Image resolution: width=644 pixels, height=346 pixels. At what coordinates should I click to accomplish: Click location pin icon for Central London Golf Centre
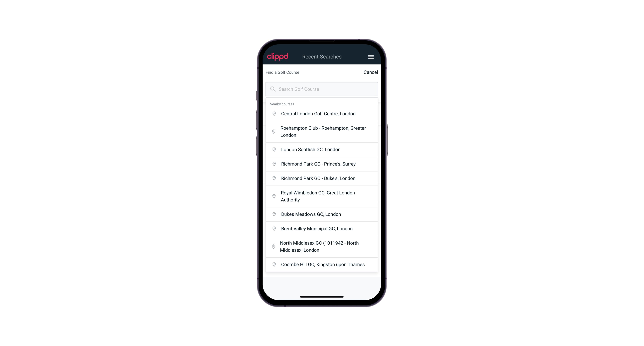click(273, 113)
